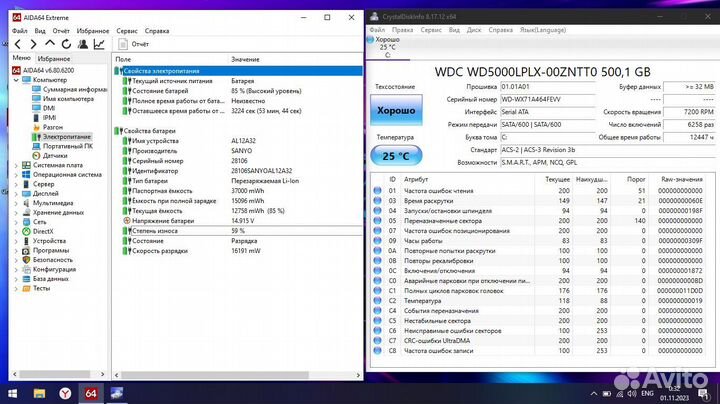Viewport: 720px width, 404px height.
Task: Open Правка menu in CrystalDiskInfo
Action: coord(402,30)
